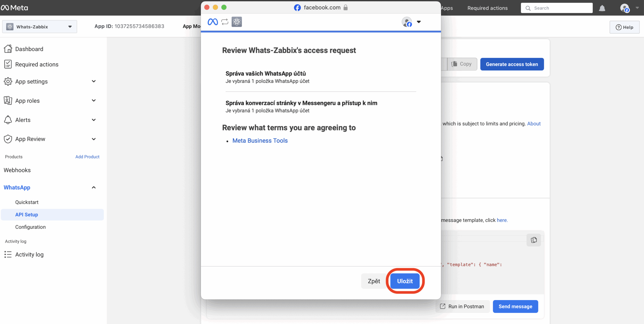Click the Help button

point(624,27)
